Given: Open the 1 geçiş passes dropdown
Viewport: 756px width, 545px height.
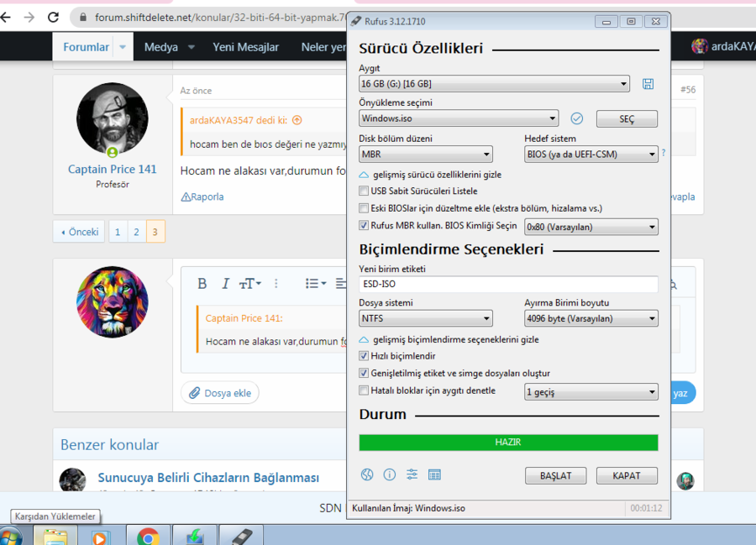Looking at the screenshot, I should coord(591,392).
